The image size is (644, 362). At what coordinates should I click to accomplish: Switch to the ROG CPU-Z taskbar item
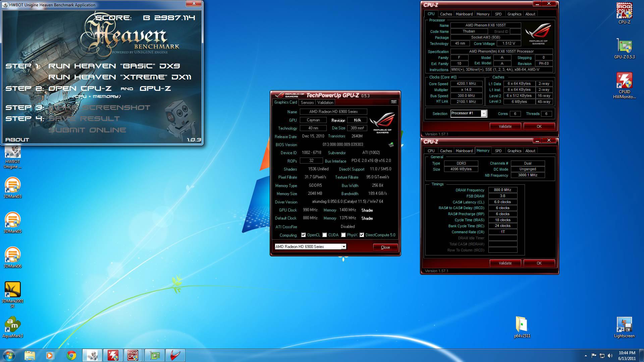(x=133, y=355)
